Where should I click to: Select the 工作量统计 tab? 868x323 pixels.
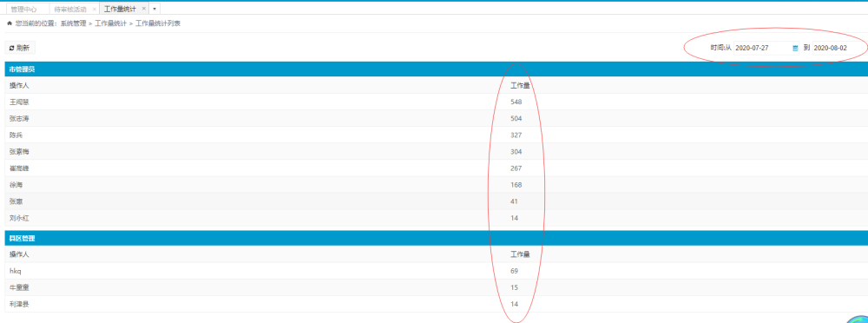(x=120, y=10)
